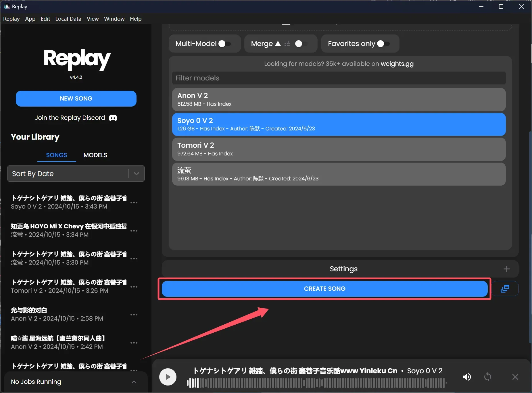Expand the Settings section with plus
532x393 pixels.
pos(506,269)
